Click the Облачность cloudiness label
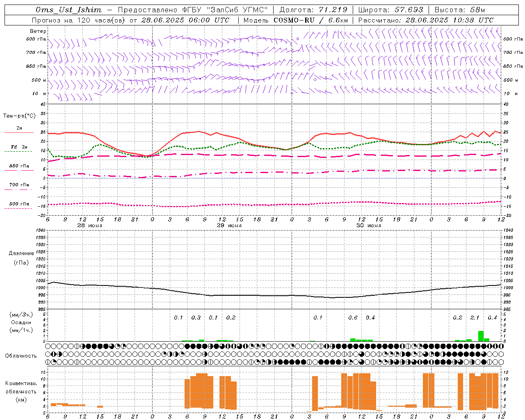 [21, 356]
